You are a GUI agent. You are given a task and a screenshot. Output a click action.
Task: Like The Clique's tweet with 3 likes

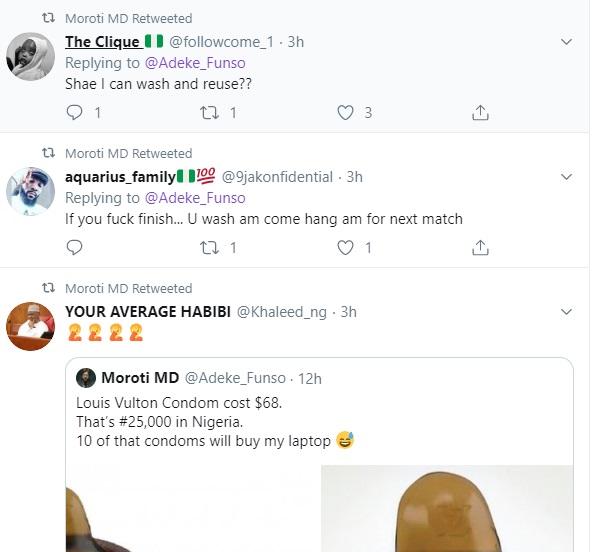coord(346,113)
